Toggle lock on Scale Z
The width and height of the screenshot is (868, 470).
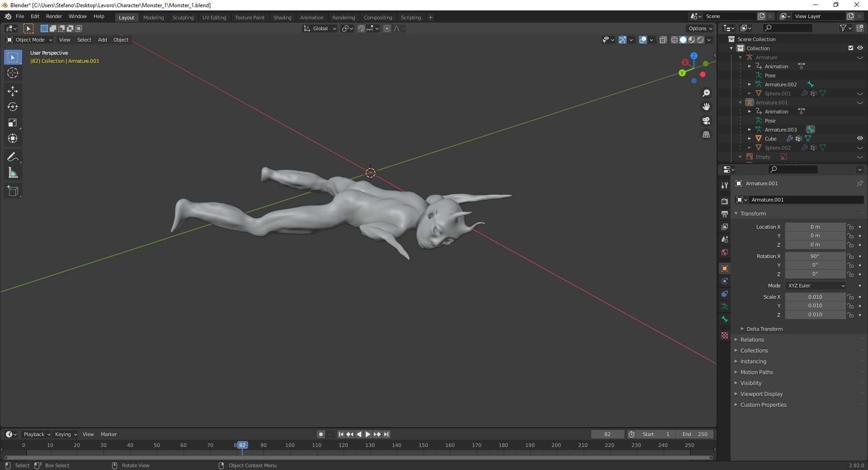coord(850,315)
